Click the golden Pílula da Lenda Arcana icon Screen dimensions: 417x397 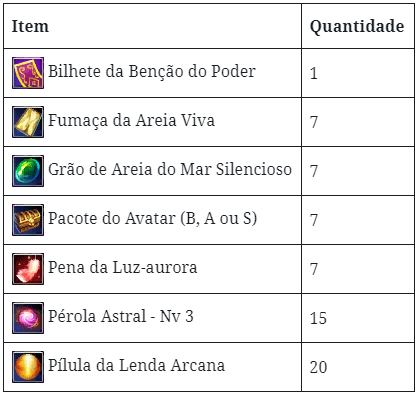[x=28, y=367]
